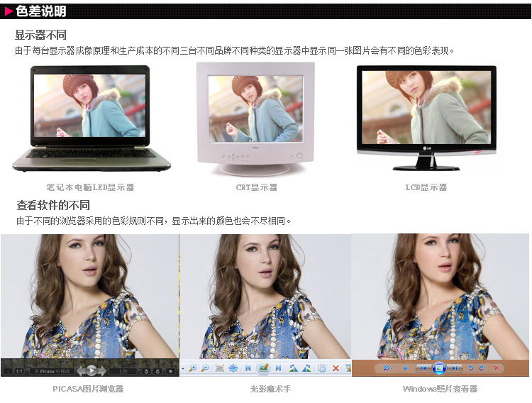Image resolution: width=532 pixels, height=403 pixels.
Task: Rotate left icon in 光影魔术手 toolbar
Action: [294, 368]
